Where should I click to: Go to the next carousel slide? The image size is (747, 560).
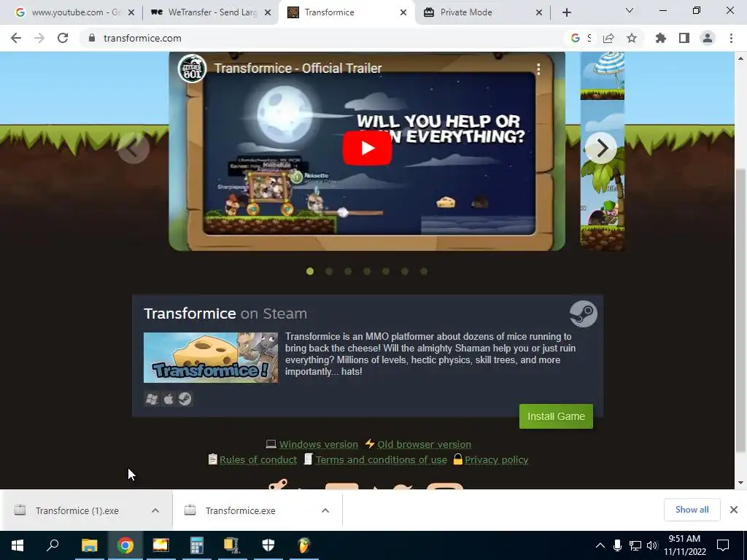601,148
